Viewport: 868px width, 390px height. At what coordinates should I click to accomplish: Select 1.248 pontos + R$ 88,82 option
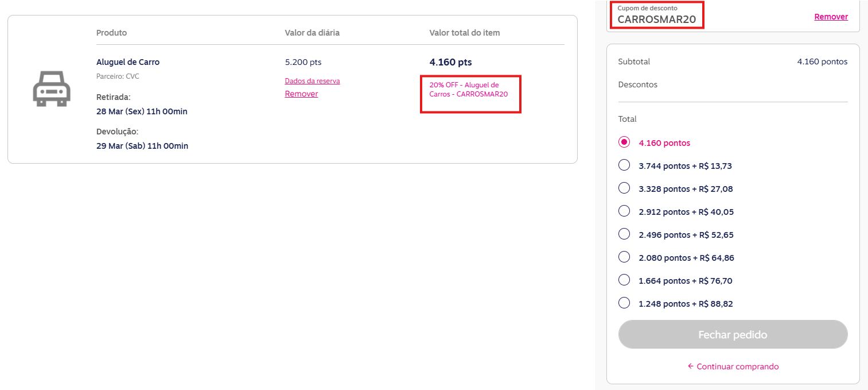(624, 303)
